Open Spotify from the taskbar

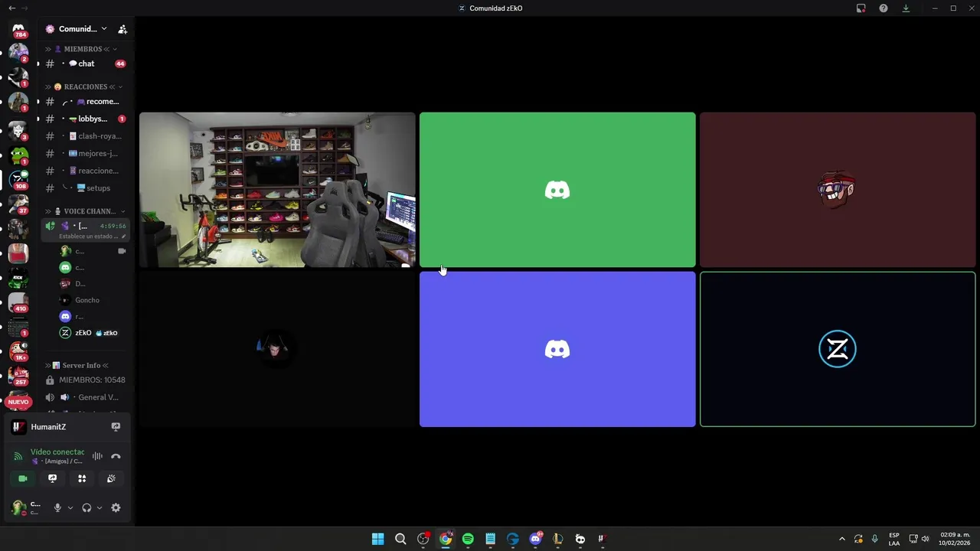tap(468, 539)
